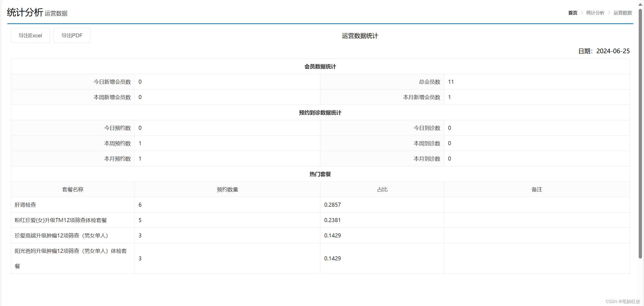
Task: Click the 导出Excel button
Action: (30, 36)
